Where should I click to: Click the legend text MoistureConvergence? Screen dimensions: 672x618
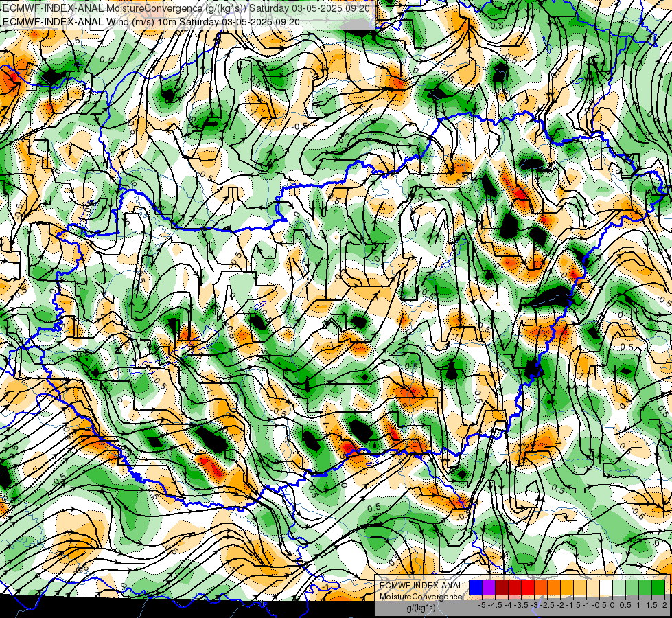421,597
